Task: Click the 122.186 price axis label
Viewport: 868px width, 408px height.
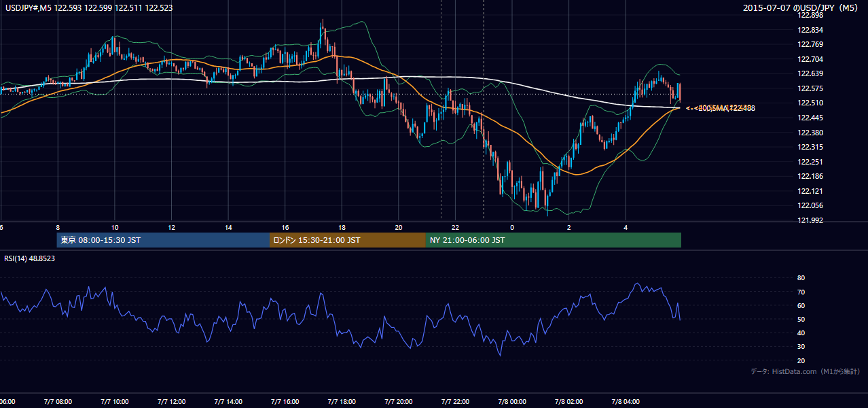Action: point(809,176)
